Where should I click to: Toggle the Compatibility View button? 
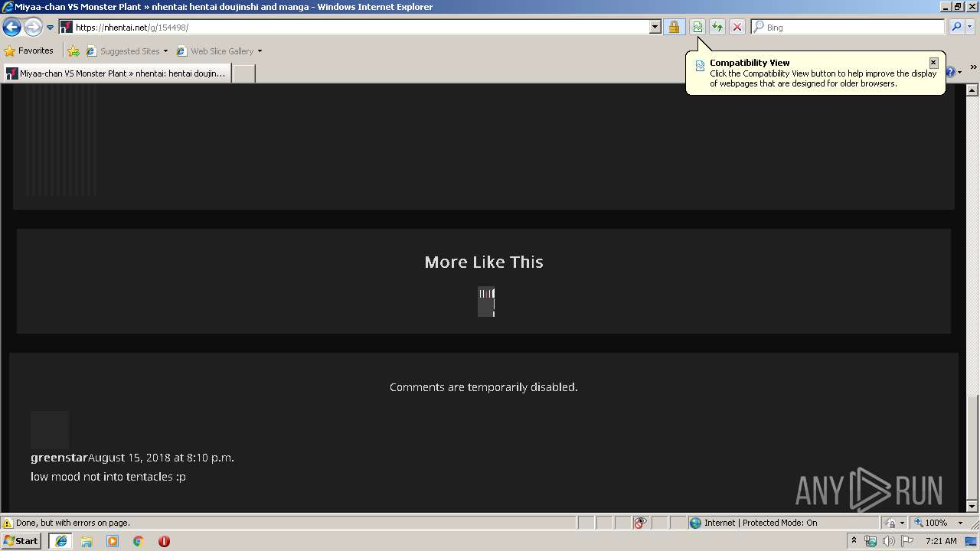click(x=697, y=28)
